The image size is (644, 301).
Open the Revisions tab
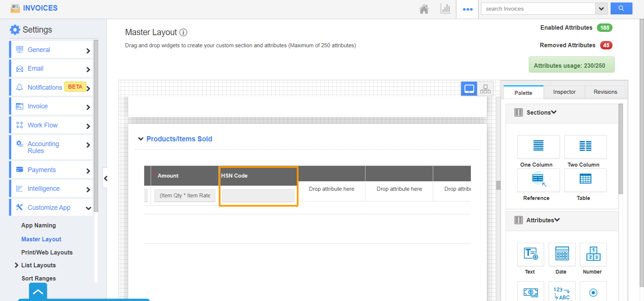coord(605,92)
